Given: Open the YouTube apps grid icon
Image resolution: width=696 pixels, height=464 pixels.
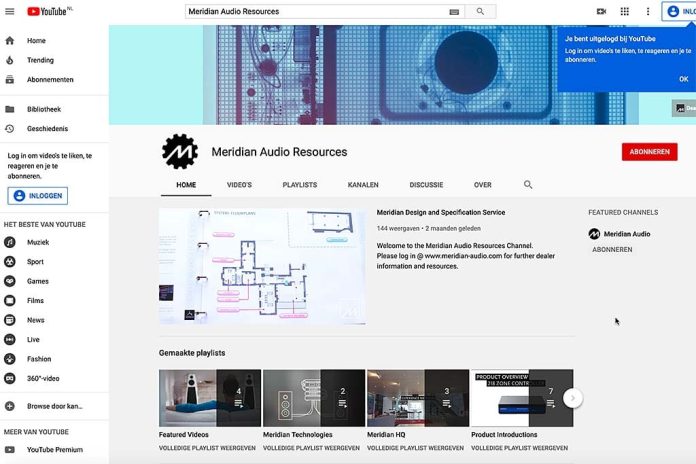Looking at the screenshot, I should pyautogui.click(x=625, y=12).
